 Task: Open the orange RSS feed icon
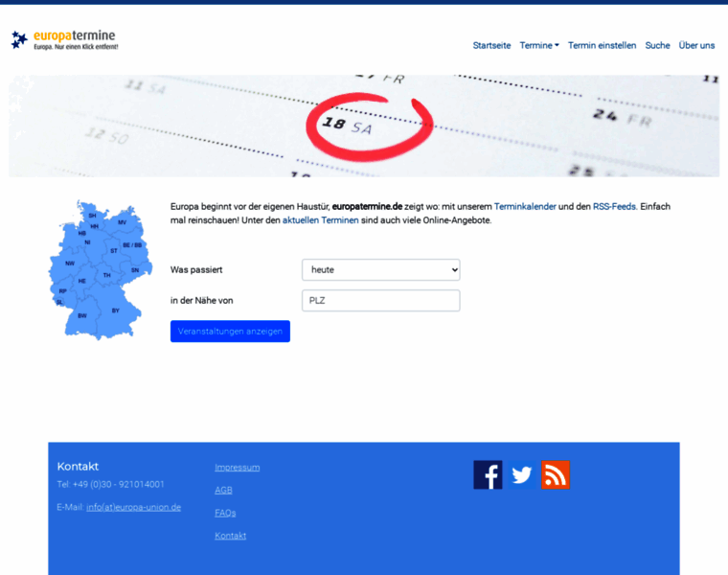(x=556, y=474)
